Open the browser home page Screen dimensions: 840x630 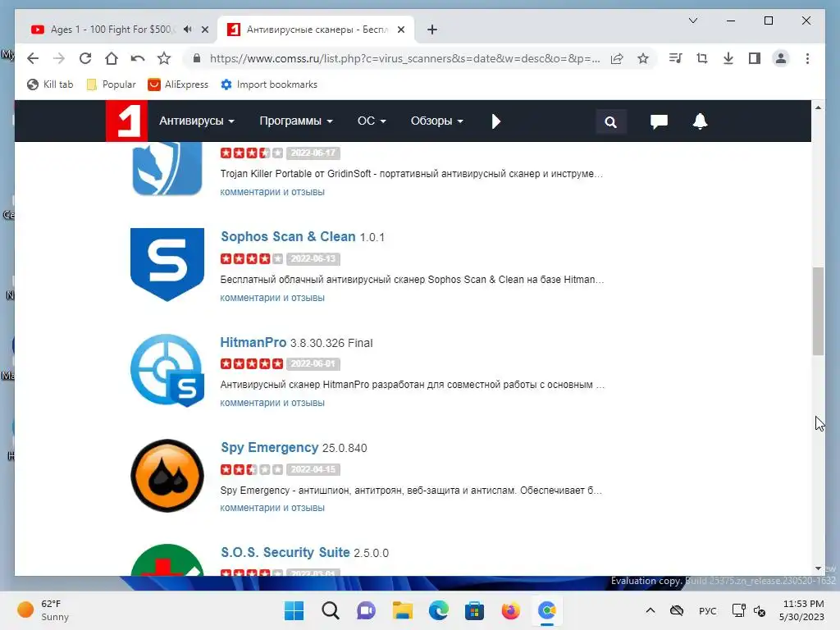point(112,58)
